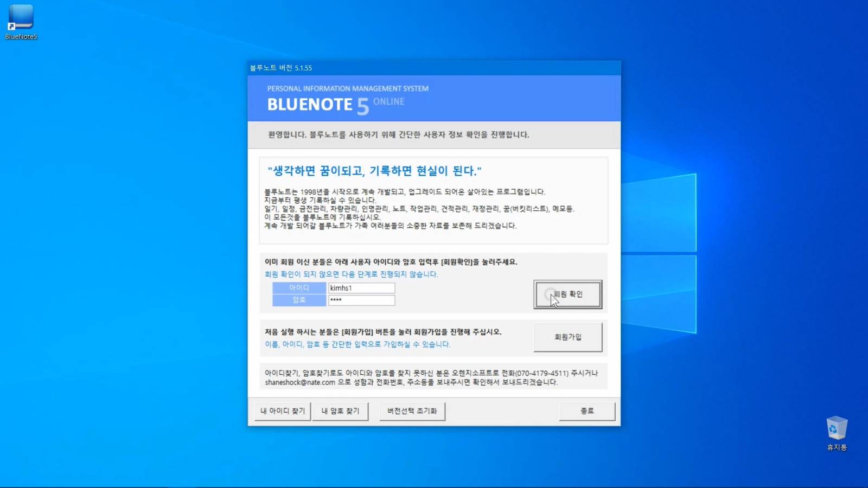Viewport: 868px width, 488px height.
Task: Click the BLUENOTE 5 ONLINE logo heading
Action: click(335, 105)
